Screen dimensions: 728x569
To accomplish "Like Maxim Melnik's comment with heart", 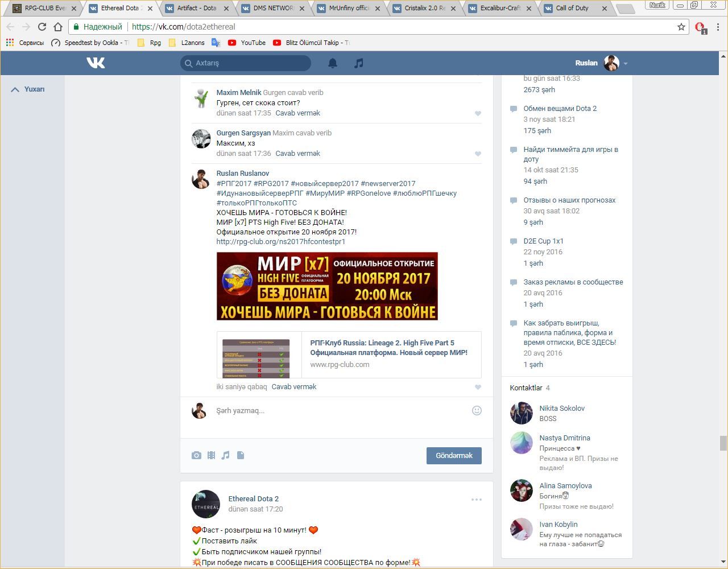I will (x=478, y=113).
